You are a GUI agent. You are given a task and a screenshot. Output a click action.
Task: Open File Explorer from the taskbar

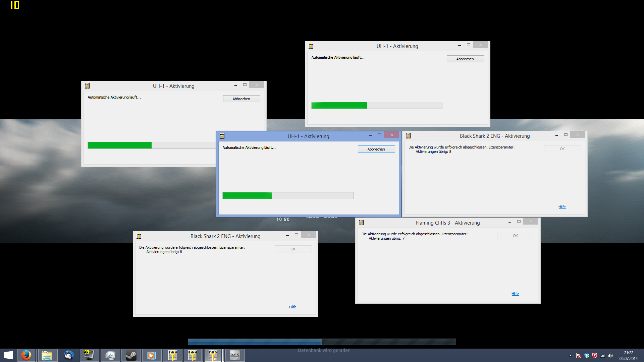pyautogui.click(x=47, y=355)
